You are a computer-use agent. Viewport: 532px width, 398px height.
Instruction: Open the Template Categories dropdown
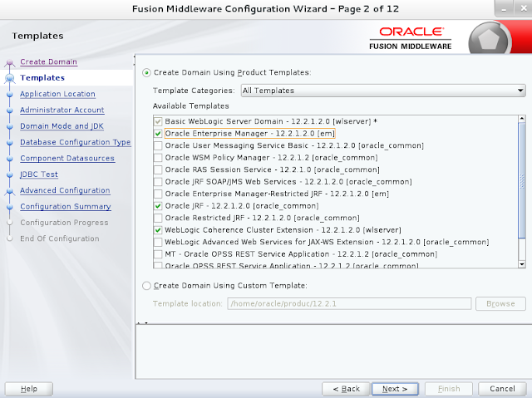pyautogui.click(x=383, y=91)
